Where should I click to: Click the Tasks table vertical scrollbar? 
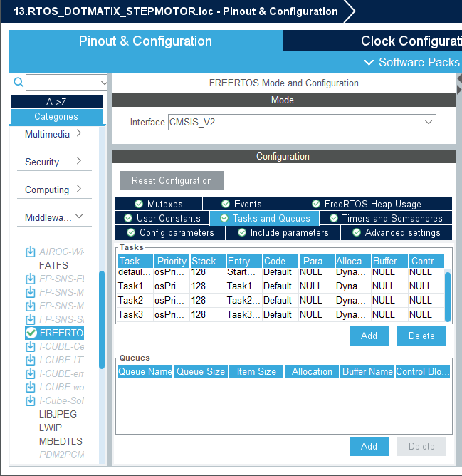pyautogui.click(x=448, y=296)
